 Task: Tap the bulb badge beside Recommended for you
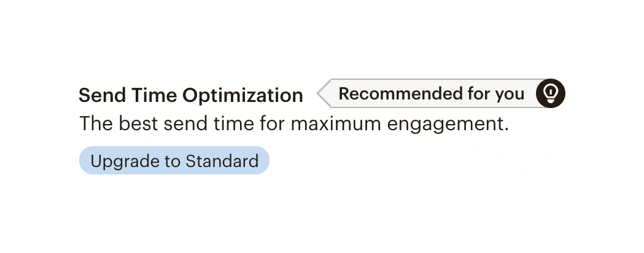[550, 93]
